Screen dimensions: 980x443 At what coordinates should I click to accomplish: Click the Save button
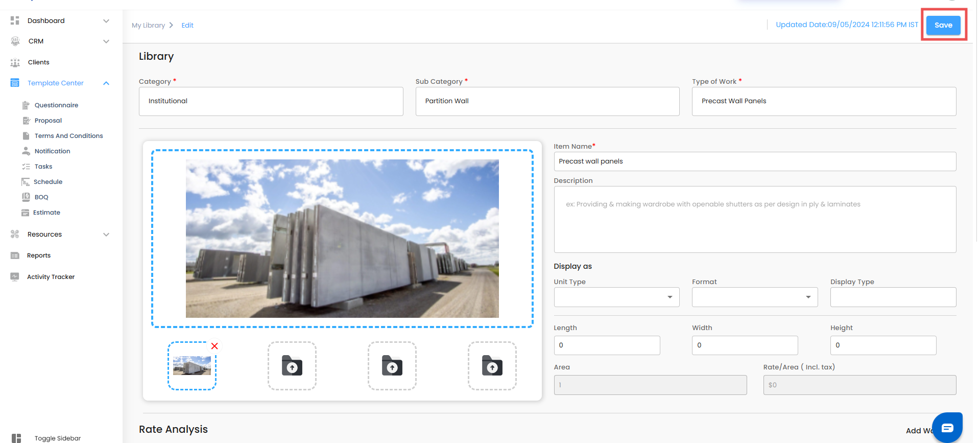click(943, 25)
